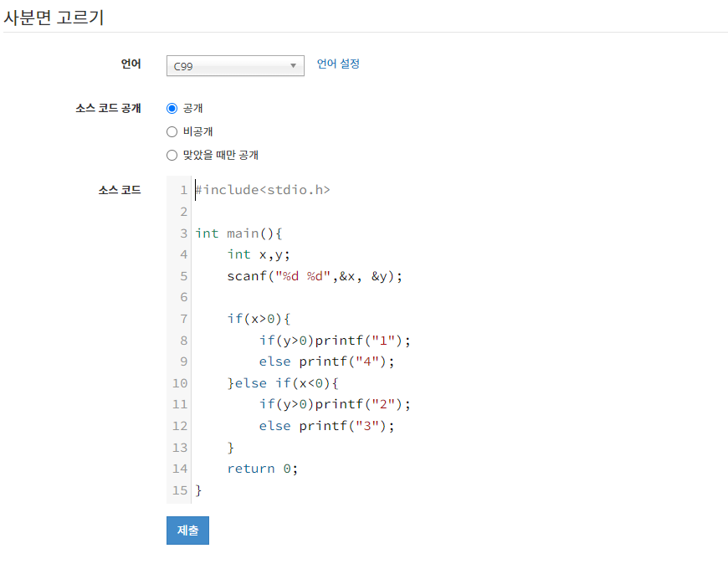728x569 pixels.
Task: Click the if(x>0){ code line
Action: pyautogui.click(x=259, y=319)
